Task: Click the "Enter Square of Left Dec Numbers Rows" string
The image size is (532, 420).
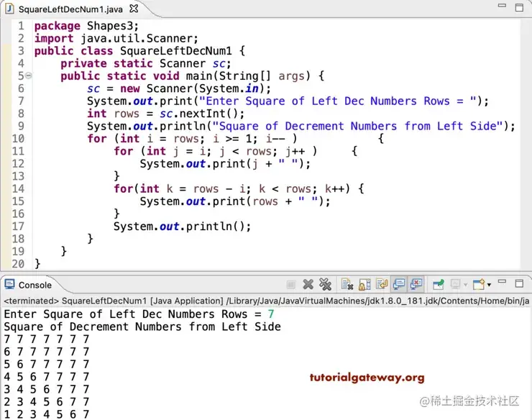Action: tap(338, 101)
